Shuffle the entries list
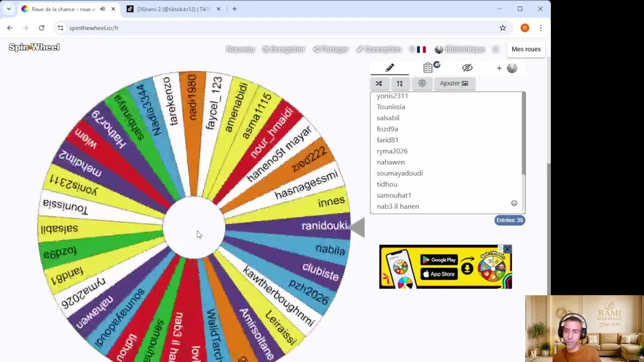 [x=379, y=83]
